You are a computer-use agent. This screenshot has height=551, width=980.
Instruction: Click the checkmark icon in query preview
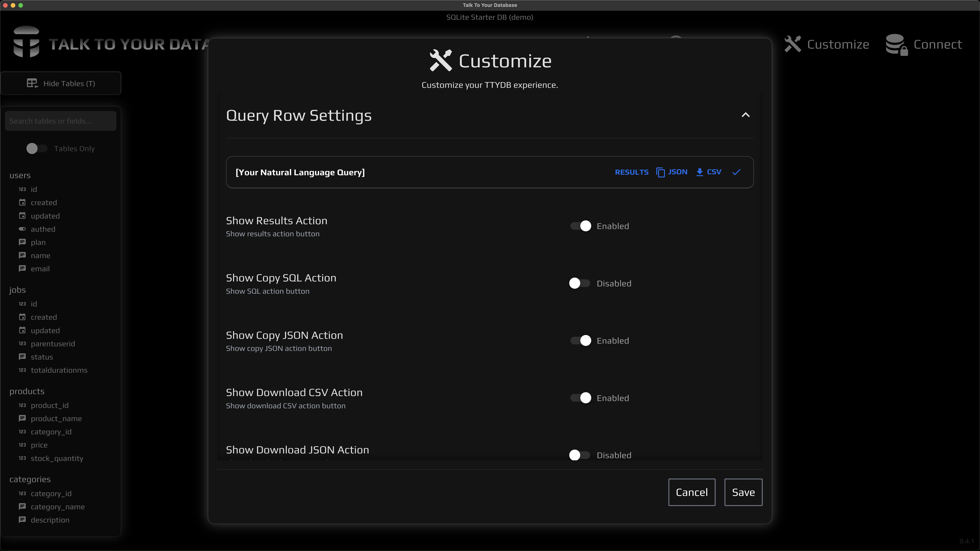[x=736, y=172]
